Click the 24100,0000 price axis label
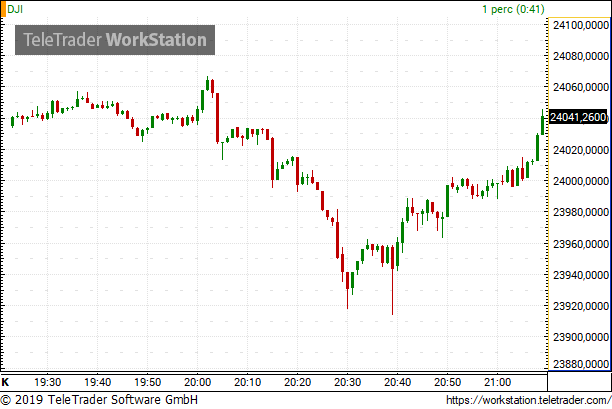 tap(581, 25)
